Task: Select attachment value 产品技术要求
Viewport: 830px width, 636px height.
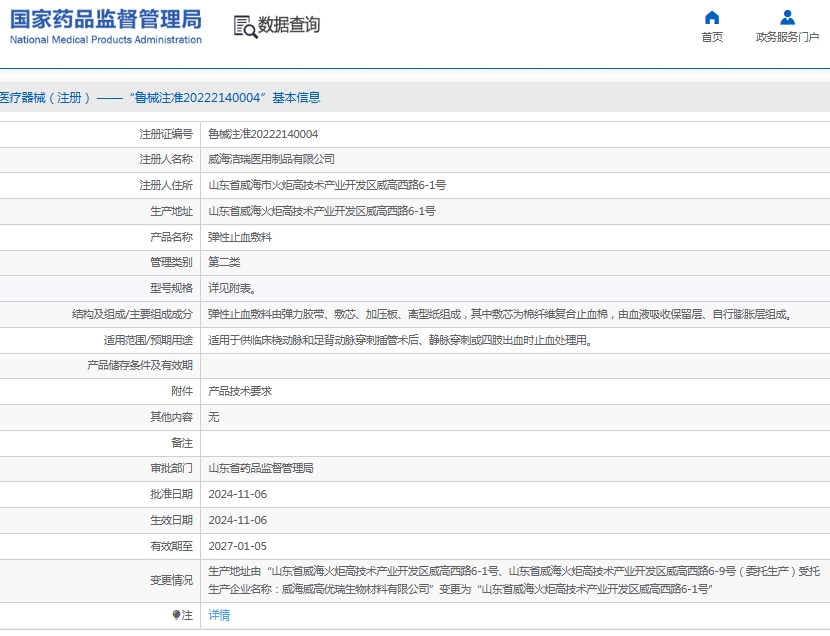Action: coord(240,392)
